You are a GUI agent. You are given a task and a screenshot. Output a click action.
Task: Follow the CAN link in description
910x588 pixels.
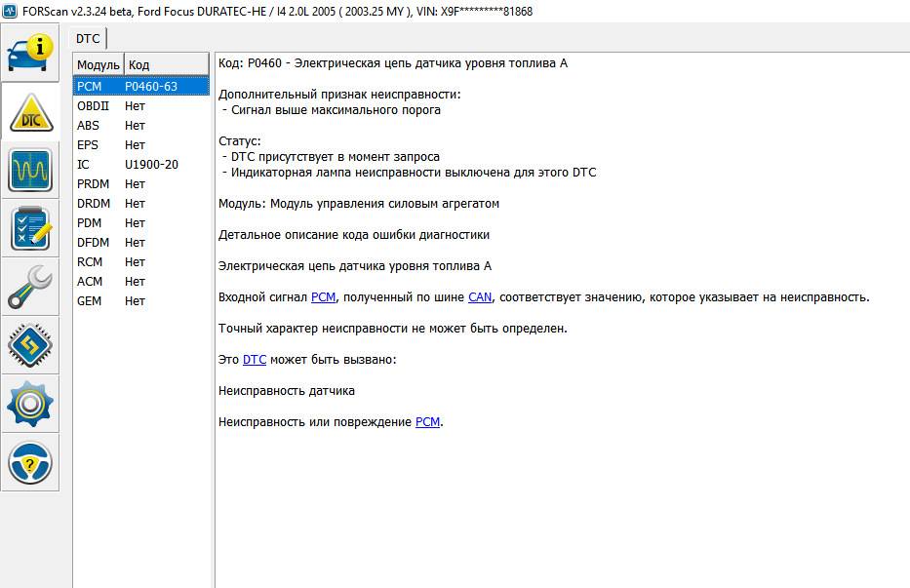coord(480,297)
